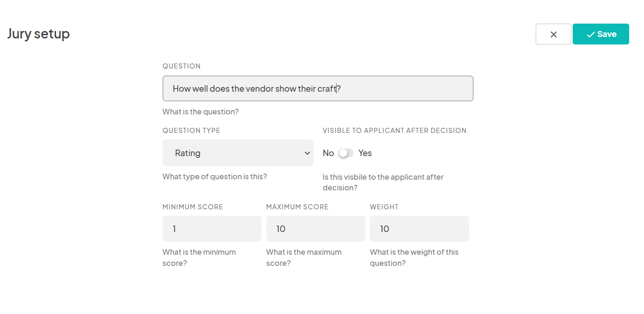The height and width of the screenshot is (314, 644).
Task: Click the Maximum Score field showing 10
Action: (x=315, y=228)
